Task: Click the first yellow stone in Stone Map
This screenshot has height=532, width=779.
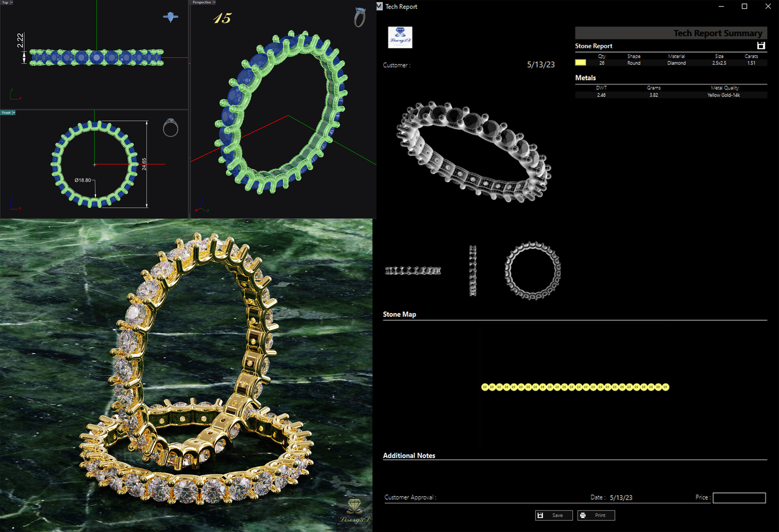Action: [484, 387]
